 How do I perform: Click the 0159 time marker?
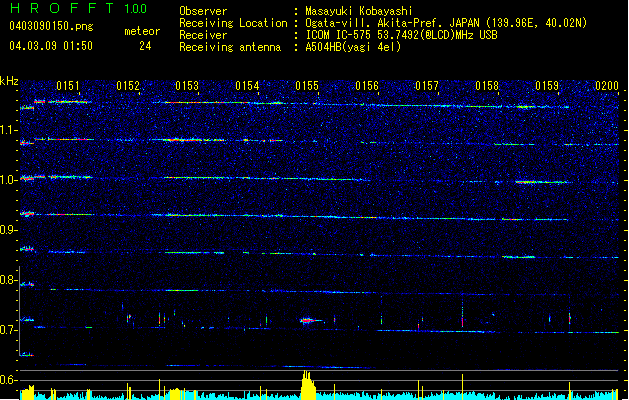547,86
